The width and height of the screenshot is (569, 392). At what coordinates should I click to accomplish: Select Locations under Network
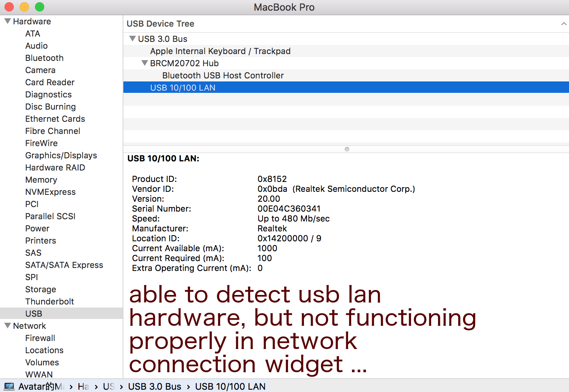[45, 350]
